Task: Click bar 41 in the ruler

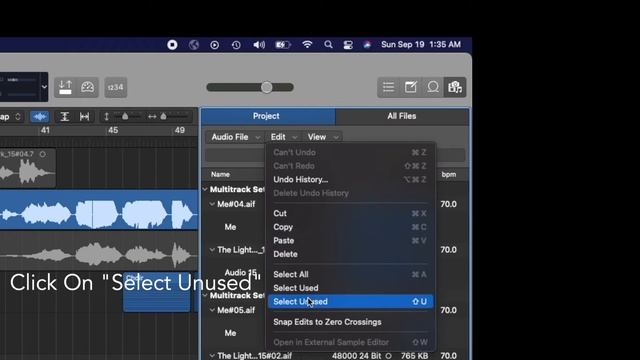Action: click(45, 131)
